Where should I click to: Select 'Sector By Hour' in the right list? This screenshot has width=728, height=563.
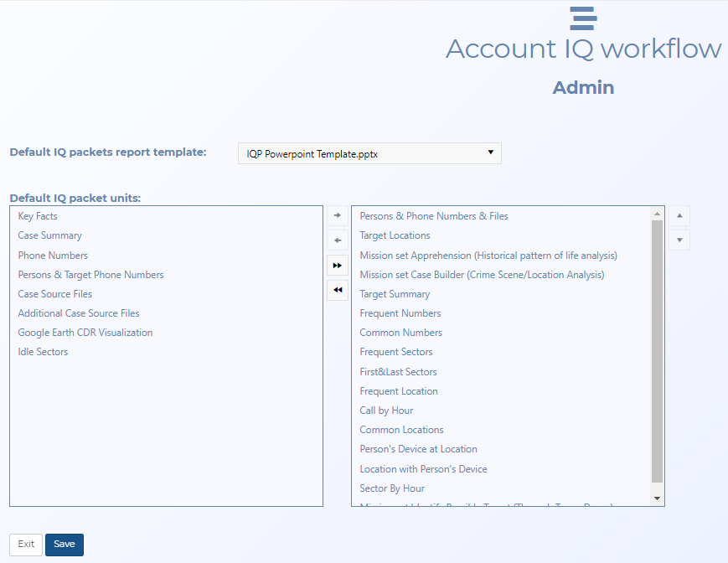(x=391, y=488)
